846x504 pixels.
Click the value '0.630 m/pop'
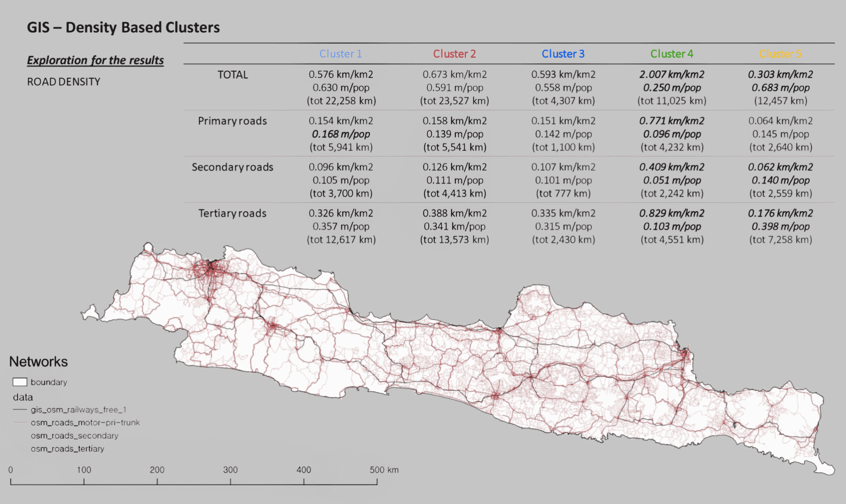coord(341,88)
